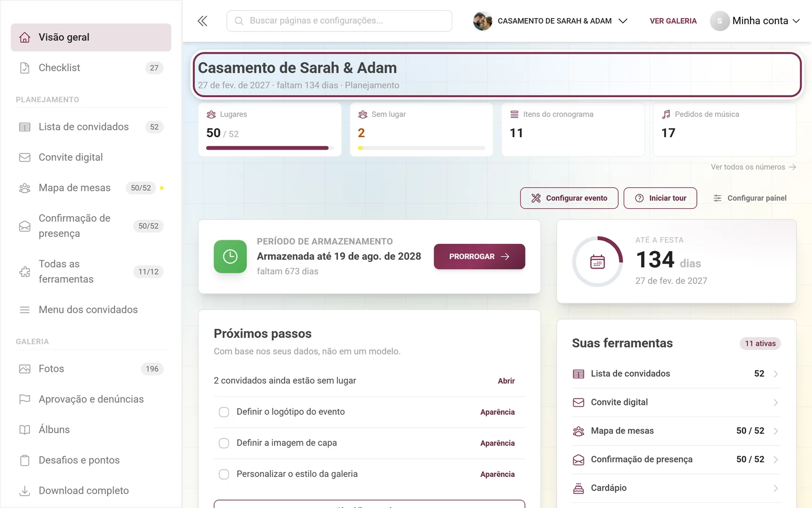
Task: Click the Checklist document icon
Action: [x=25, y=68]
